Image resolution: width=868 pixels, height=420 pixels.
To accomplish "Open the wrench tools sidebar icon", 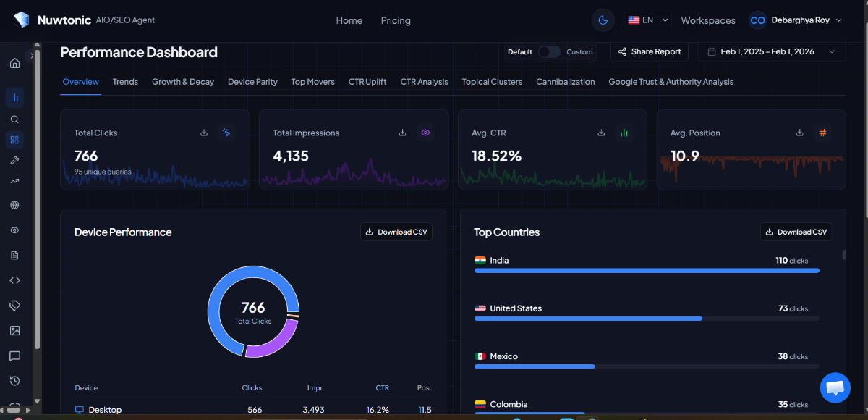I will click(14, 161).
